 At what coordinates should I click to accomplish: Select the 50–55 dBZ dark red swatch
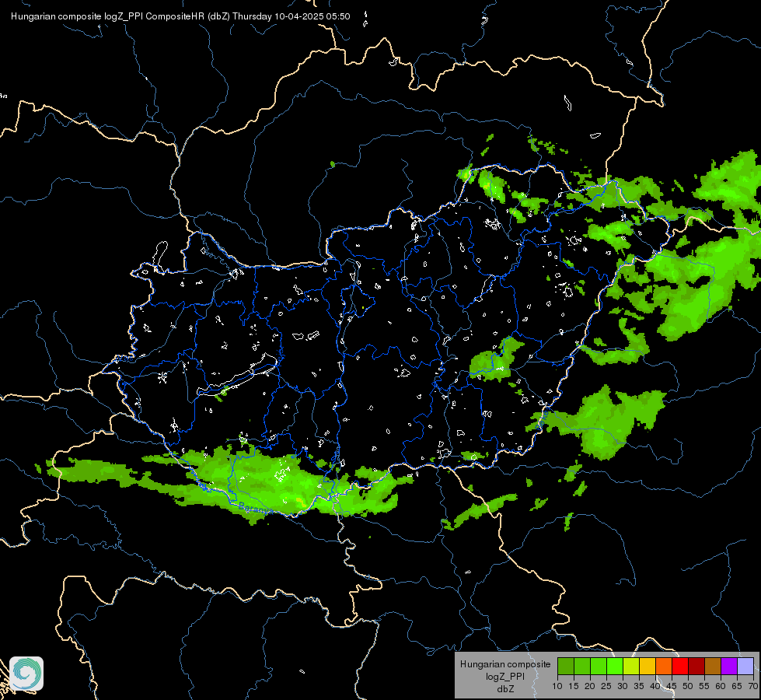(696, 666)
